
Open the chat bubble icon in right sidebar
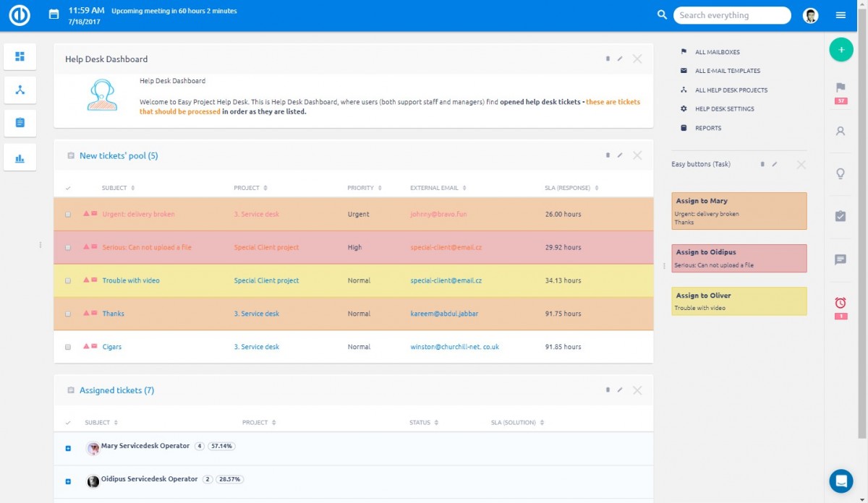(x=841, y=259)
